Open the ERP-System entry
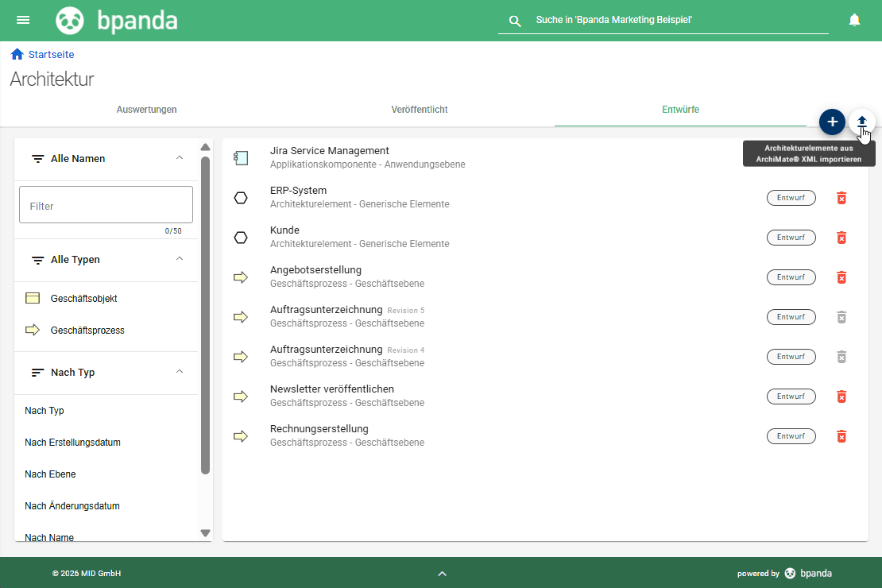 [x=545, y=198]
